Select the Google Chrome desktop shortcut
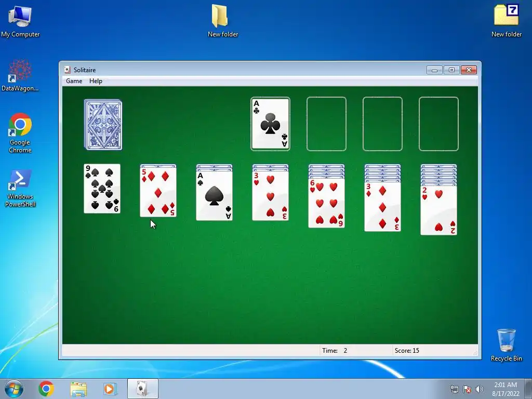 coord(20,133)
